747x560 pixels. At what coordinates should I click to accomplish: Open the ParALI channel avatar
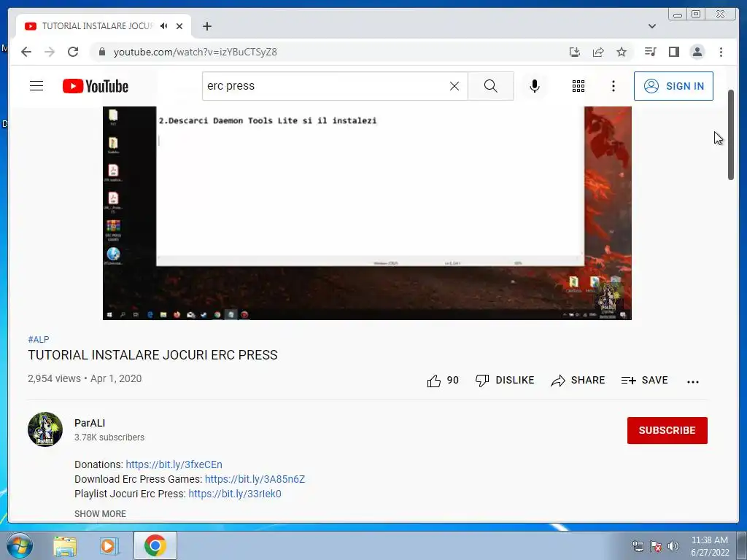point(45,429)
